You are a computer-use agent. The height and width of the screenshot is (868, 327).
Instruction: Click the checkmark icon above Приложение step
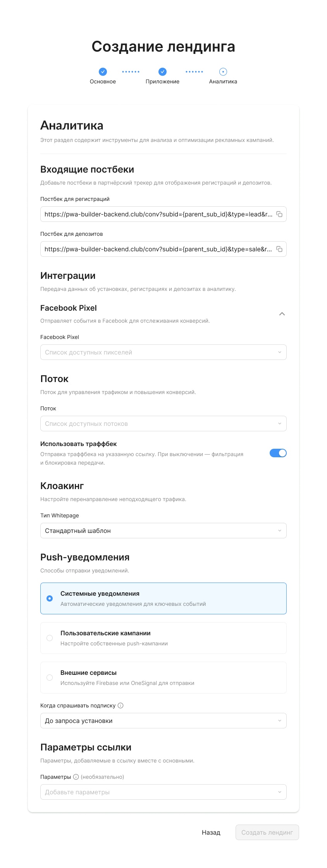(x=162, y=72)
